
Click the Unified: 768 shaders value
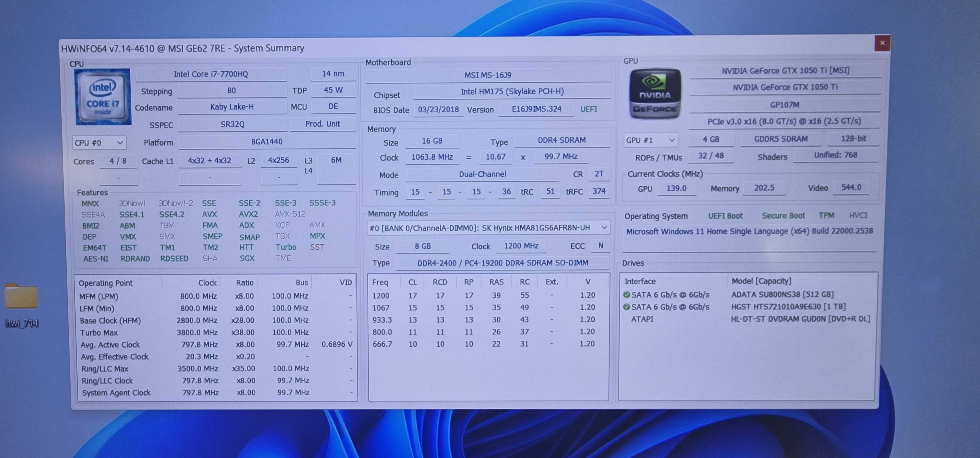tap(835, 155)
